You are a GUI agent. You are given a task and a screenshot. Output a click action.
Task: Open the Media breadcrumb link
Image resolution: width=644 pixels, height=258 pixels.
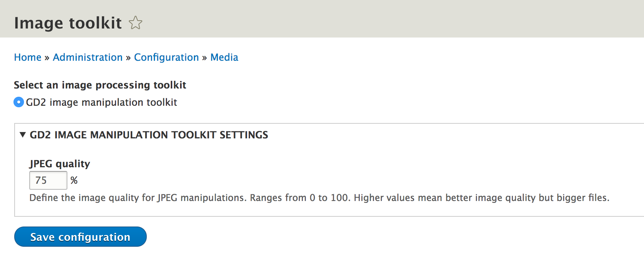224,57
